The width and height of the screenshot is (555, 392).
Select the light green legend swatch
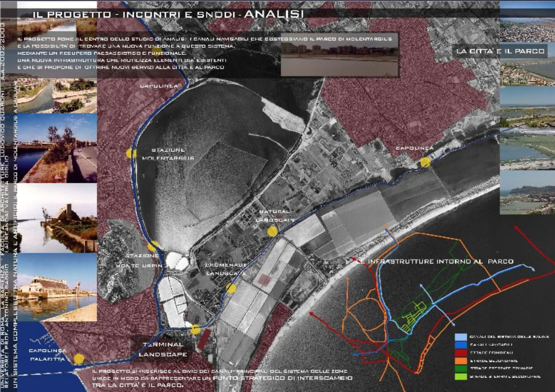tap(460, 377)
